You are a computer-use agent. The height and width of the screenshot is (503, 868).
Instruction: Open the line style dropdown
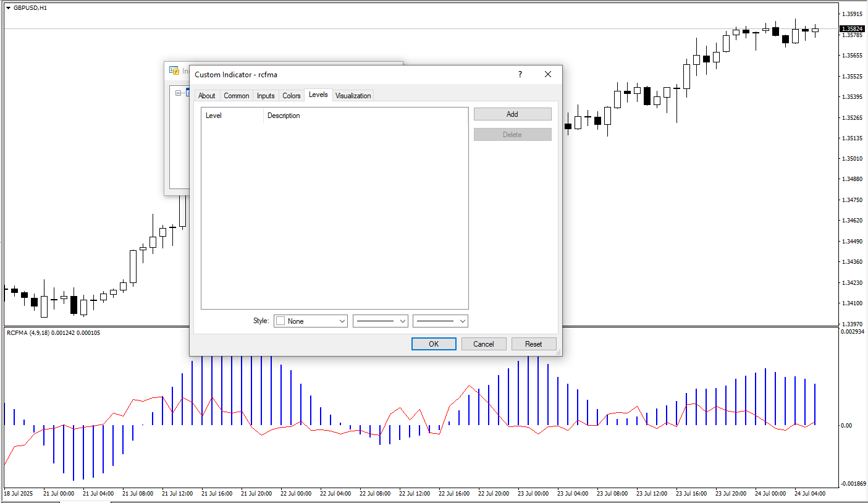coord(380,321)
